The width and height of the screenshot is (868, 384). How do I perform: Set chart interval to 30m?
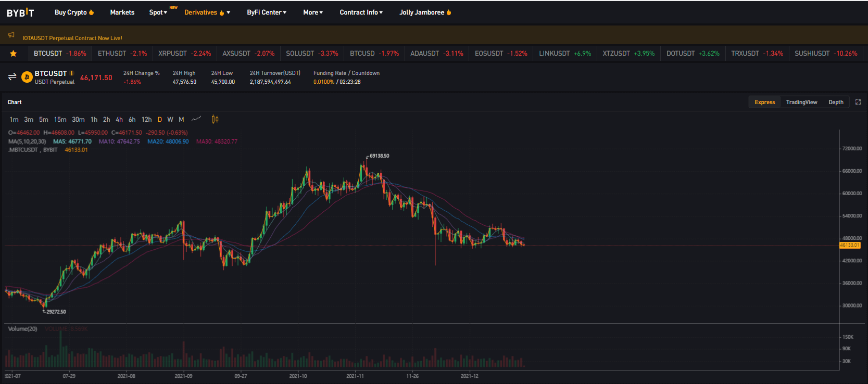click(x=78, y=120)
